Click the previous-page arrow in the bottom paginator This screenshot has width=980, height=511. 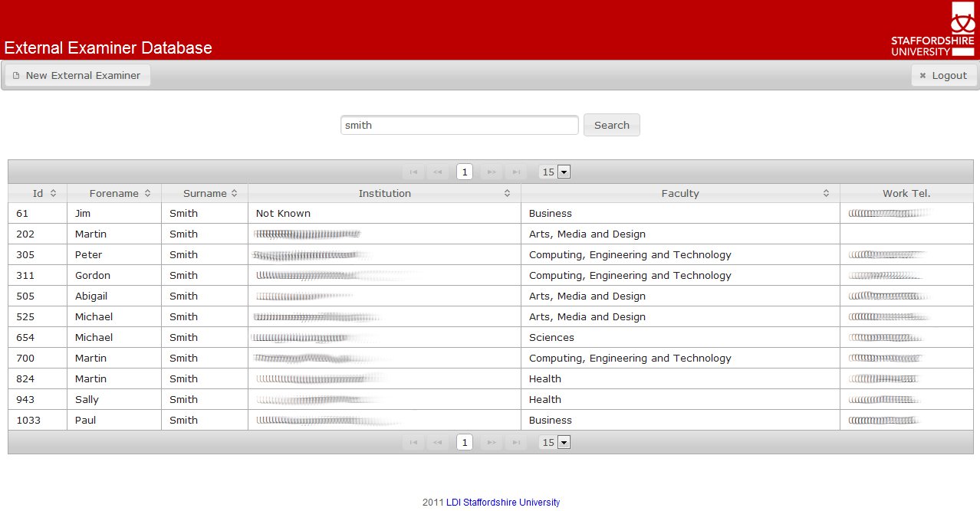(x=438, y=442)
